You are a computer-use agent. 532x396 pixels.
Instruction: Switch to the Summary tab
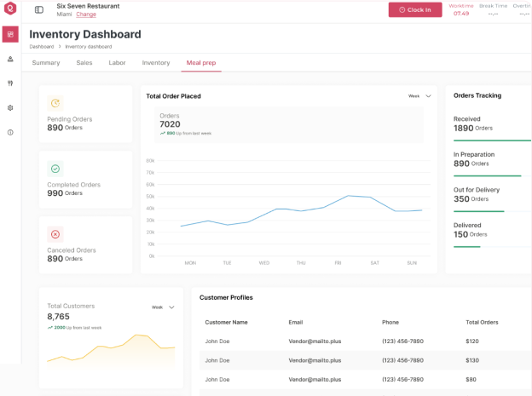(x=46, y=63)
